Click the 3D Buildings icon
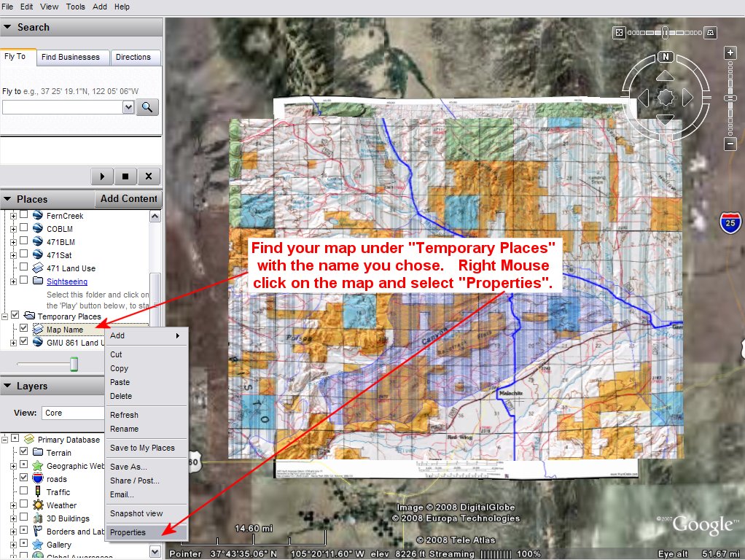Image resolution: width=745 pixels, height=560 pixels. click(x=38, y=518)
